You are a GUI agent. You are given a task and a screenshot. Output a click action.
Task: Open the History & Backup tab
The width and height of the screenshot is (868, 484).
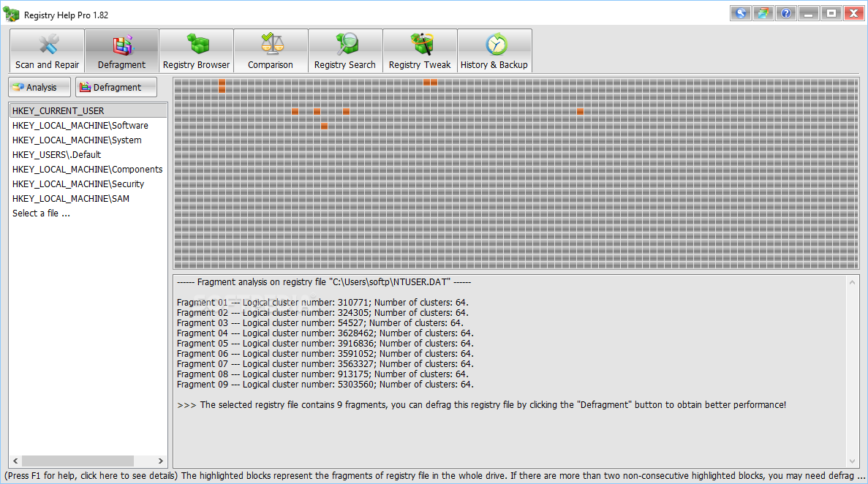pos(494,51)
